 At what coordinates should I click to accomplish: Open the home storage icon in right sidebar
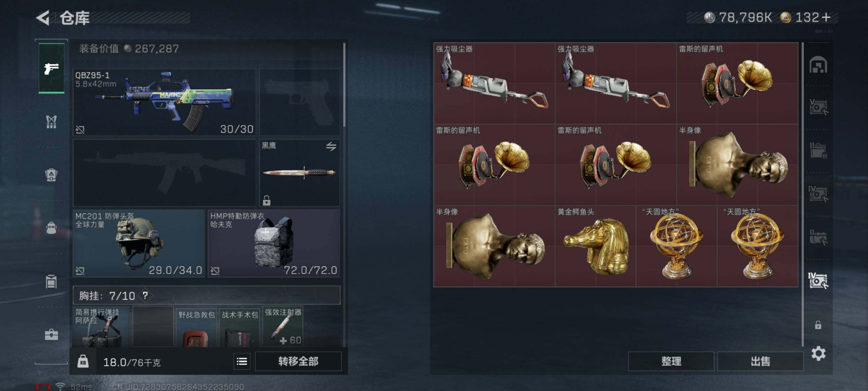pos(818,65)
